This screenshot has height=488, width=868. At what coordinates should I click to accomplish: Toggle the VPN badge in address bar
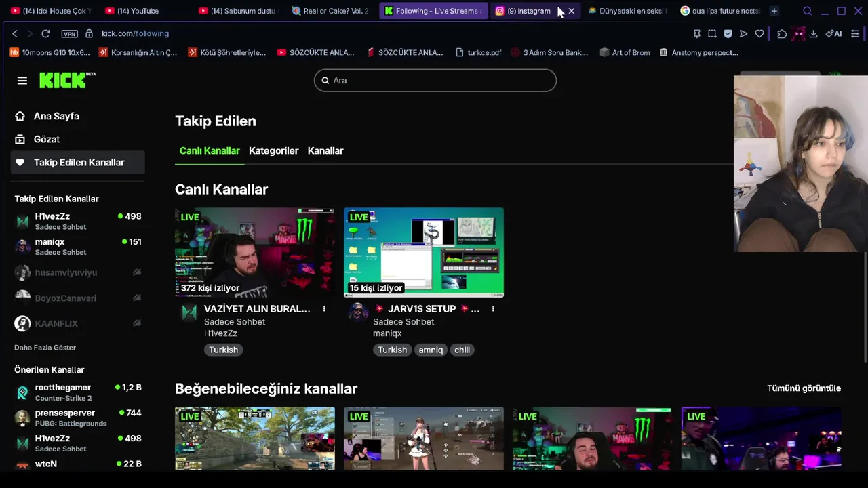tap(69, 33)
